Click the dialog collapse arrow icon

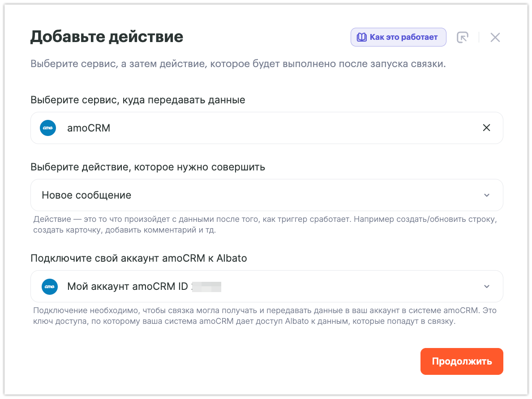[x=462, y=38]
